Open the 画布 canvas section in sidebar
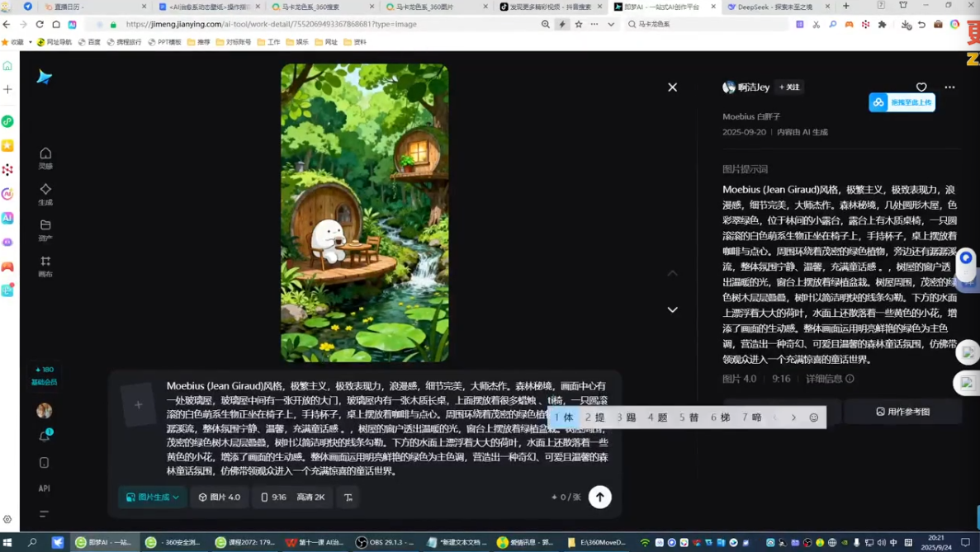Viewport: 980px width, 552px height. [x=45, y=267]
